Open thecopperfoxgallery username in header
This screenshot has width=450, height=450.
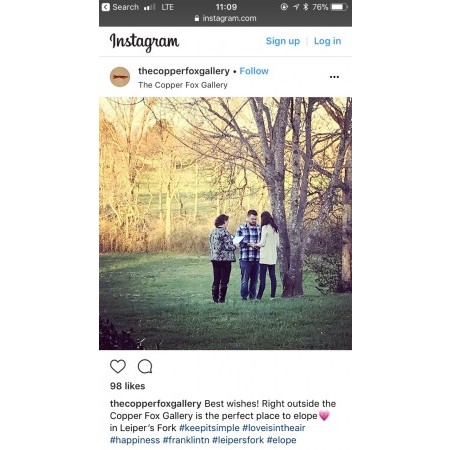(x=184, y=71)
